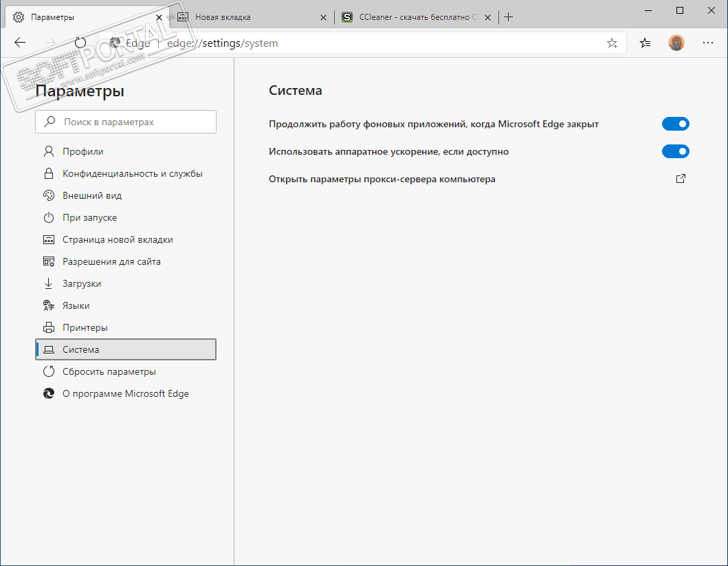Reload the page with refresh icon

80,43
